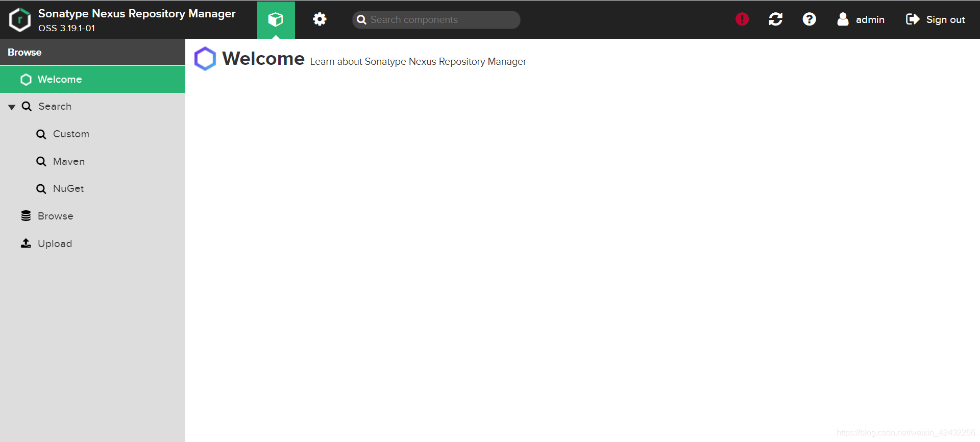
Task: Click the Browse panel header
Action: click(x=92, y=52)
